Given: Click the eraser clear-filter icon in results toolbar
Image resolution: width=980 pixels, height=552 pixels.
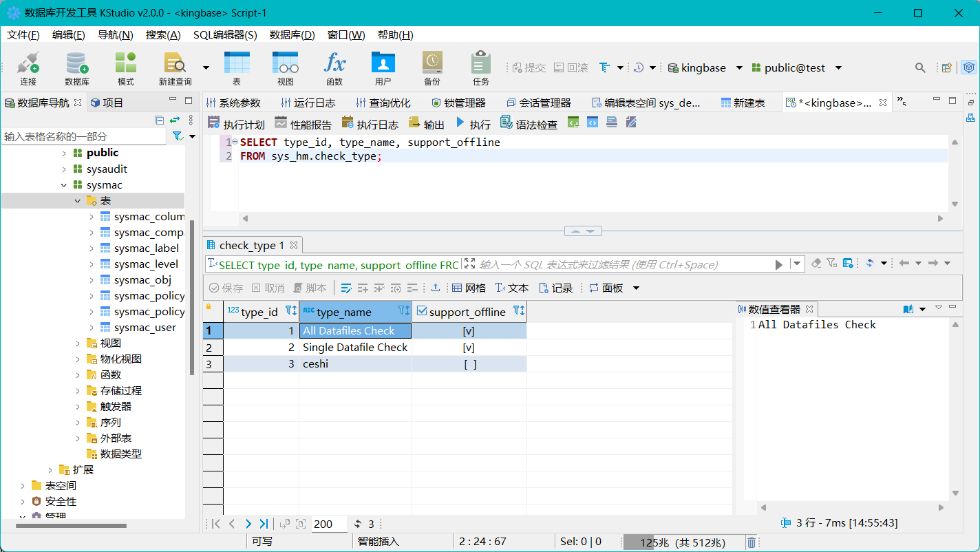Looking at the screenshot, I should point(816,263).
